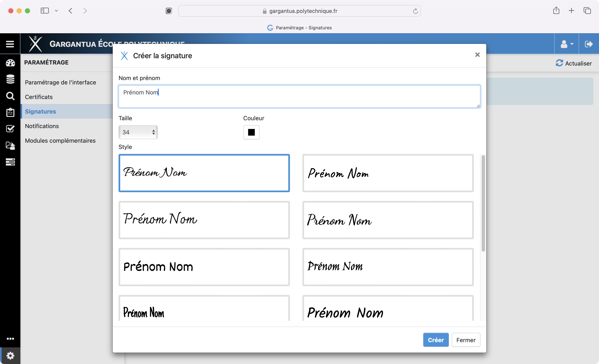Click the checkmark tasks sidebar icon

click(10, 129)
